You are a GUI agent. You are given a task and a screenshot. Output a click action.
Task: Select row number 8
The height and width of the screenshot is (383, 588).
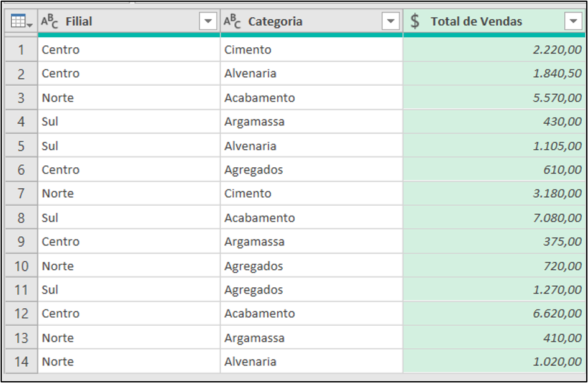21,218
